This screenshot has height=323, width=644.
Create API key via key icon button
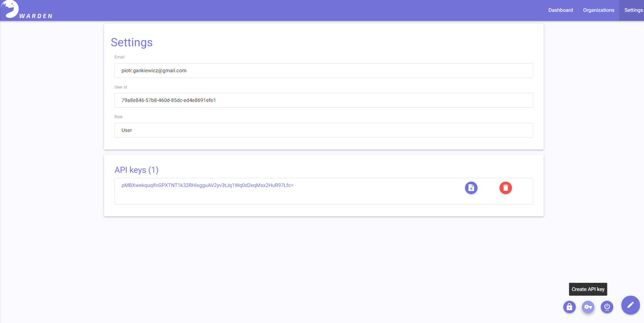(x=588, y=307)
